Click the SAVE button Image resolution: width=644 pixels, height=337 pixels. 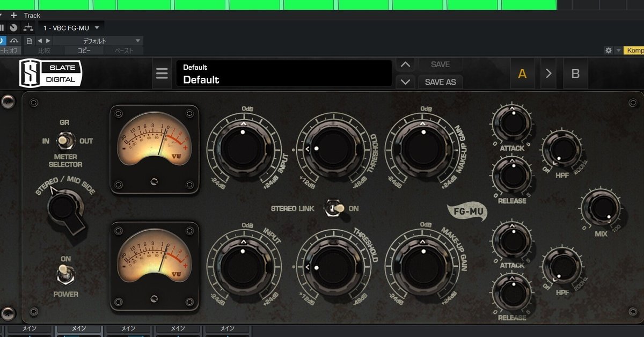[x=440, y=64]
